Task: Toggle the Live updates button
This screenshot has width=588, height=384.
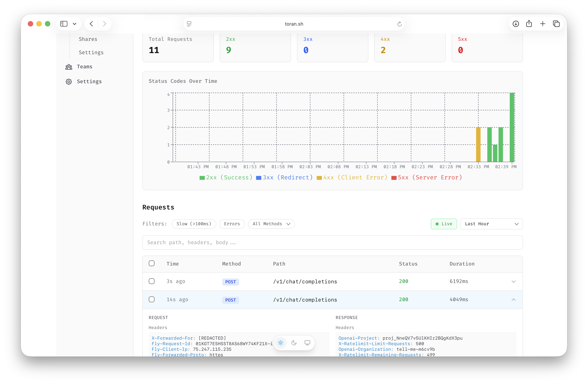Action: [x=444, y=224]
